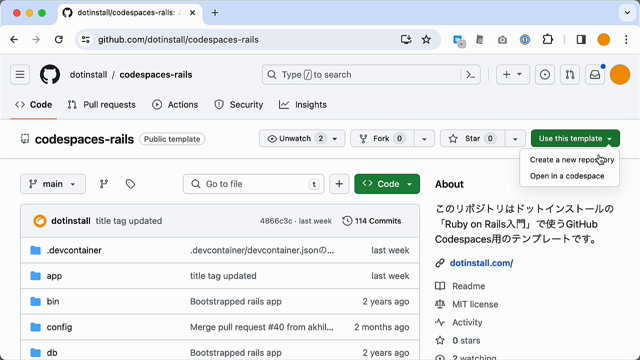Click the install app icon in address bar
The image size is (640, 360).
point(406,40)
